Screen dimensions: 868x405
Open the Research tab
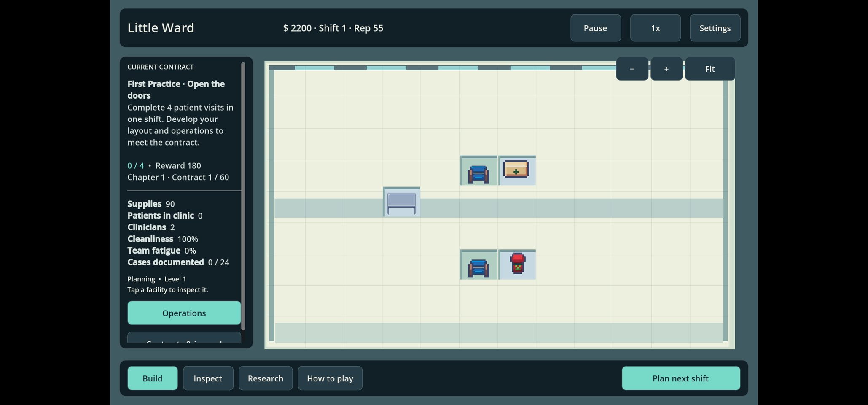coord(266,378)
